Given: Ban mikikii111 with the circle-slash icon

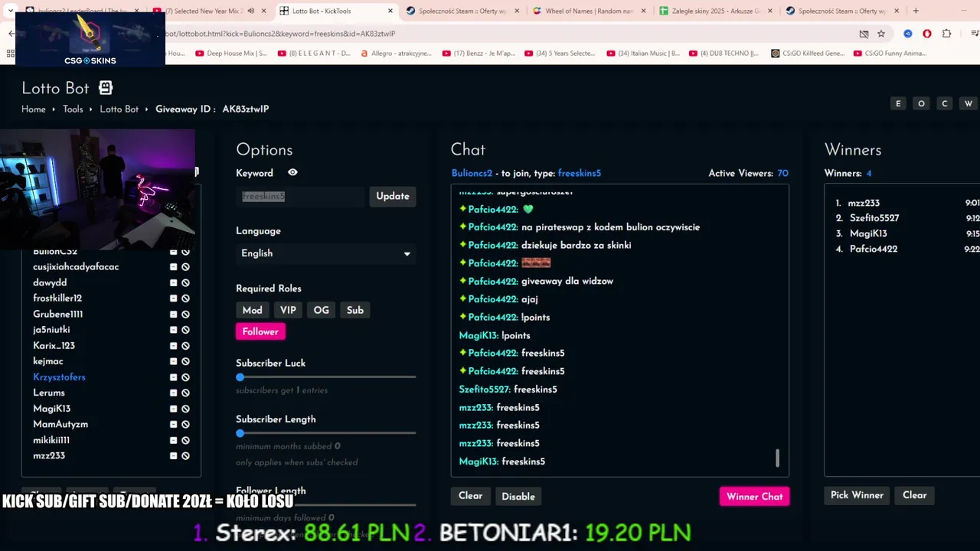Looking at the screenshot, I should pos(185,440).
